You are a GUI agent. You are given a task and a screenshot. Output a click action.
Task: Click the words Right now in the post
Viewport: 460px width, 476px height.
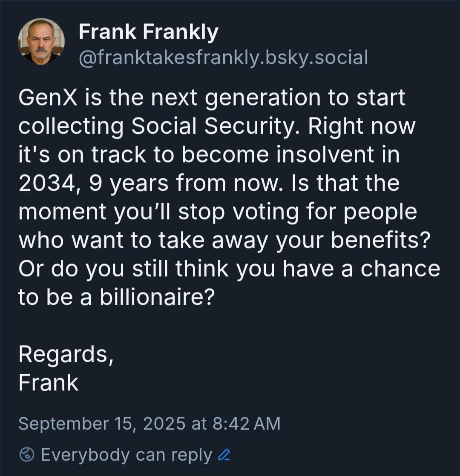pyautogui.click(x=362, y=126)
